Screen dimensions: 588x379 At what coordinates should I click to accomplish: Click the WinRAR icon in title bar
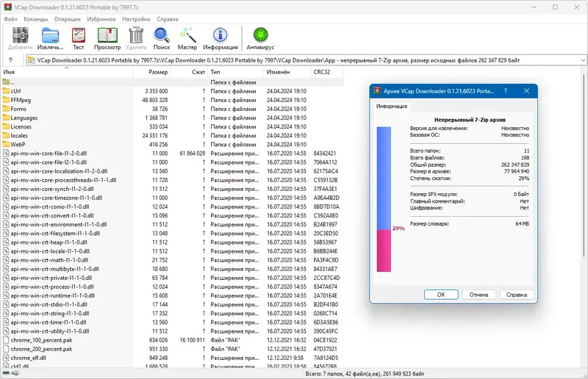pos(7,7)
